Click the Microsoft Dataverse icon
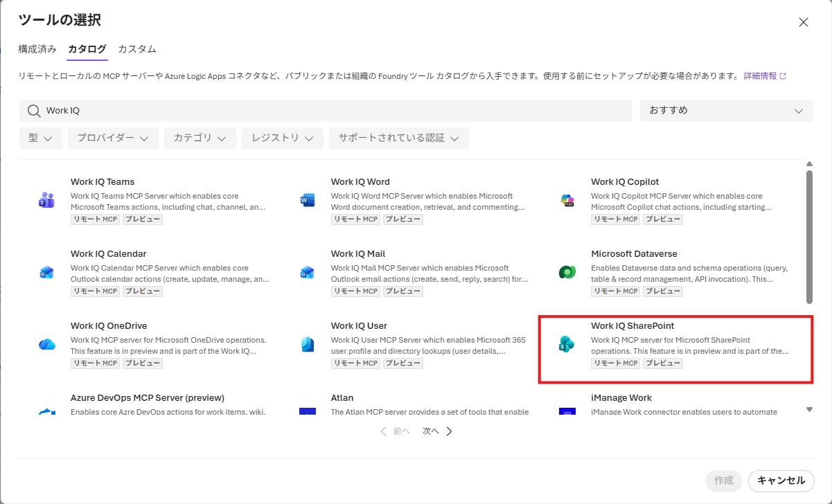The image size is (832, 504). click(567, 272)
